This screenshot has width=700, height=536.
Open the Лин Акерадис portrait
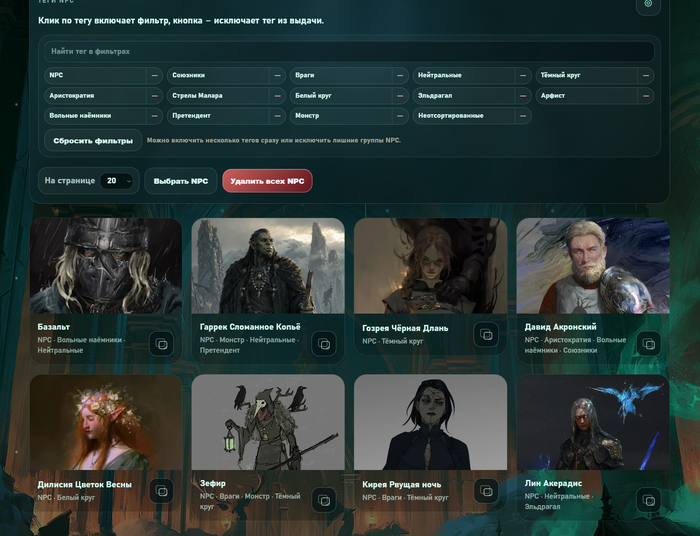[x=593, y=422]
